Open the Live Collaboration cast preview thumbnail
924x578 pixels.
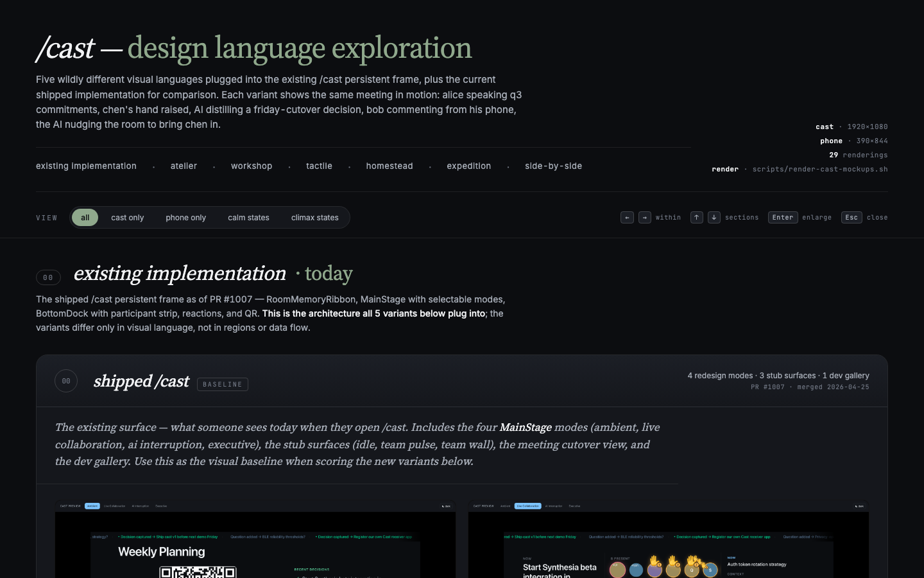click(669, 539)
